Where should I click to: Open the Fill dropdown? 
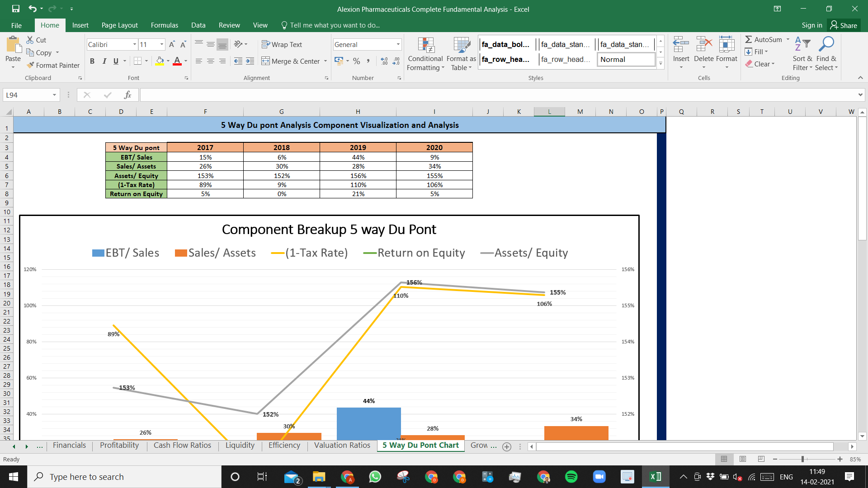tap(757, 52)
